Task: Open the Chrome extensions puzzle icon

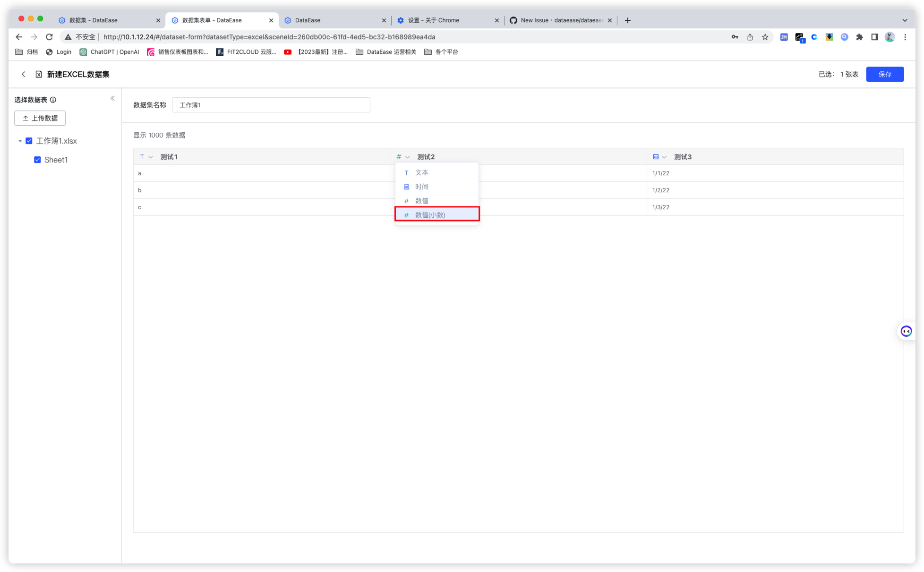Action: click(x=860, y=36)
